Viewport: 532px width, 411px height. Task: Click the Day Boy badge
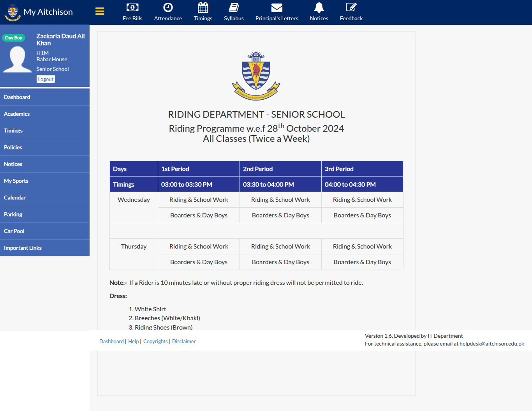pos(14,38)
